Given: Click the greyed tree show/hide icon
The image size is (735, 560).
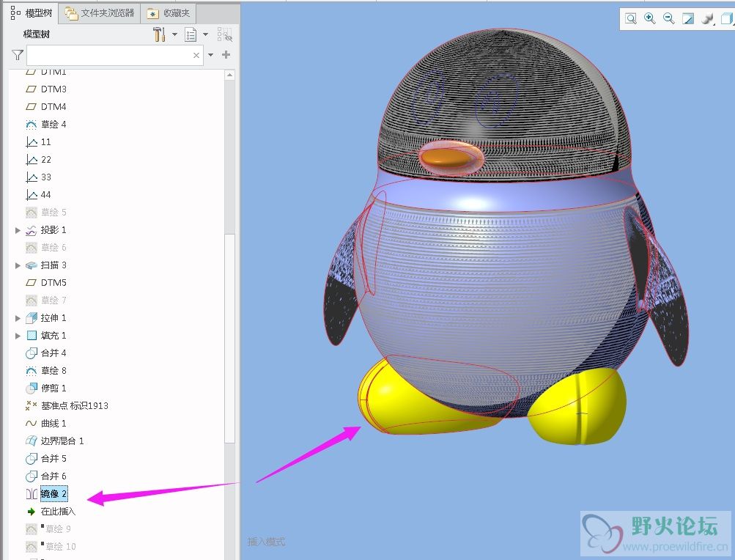Looking at the screenshot, I should pyautogui.click(x=224, y=34).
